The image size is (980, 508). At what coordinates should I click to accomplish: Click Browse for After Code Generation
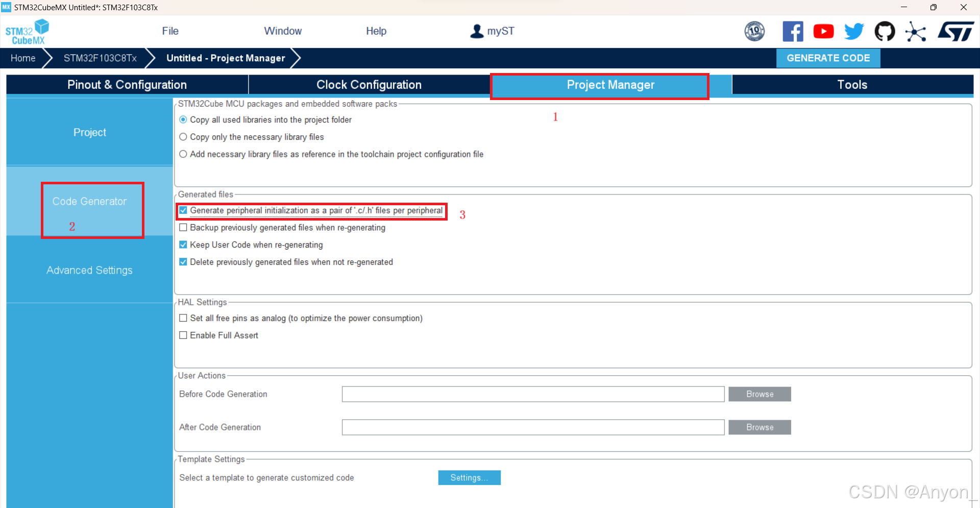coord(759,427)
